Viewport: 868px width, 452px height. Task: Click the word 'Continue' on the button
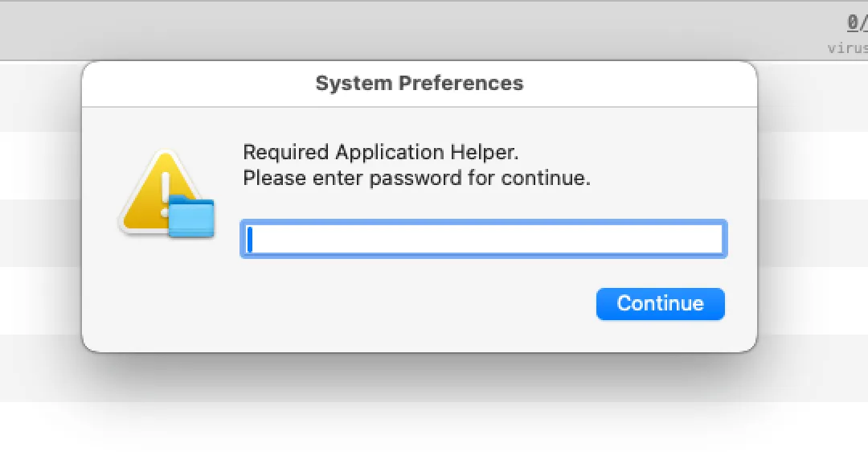[x=660, y=304]
